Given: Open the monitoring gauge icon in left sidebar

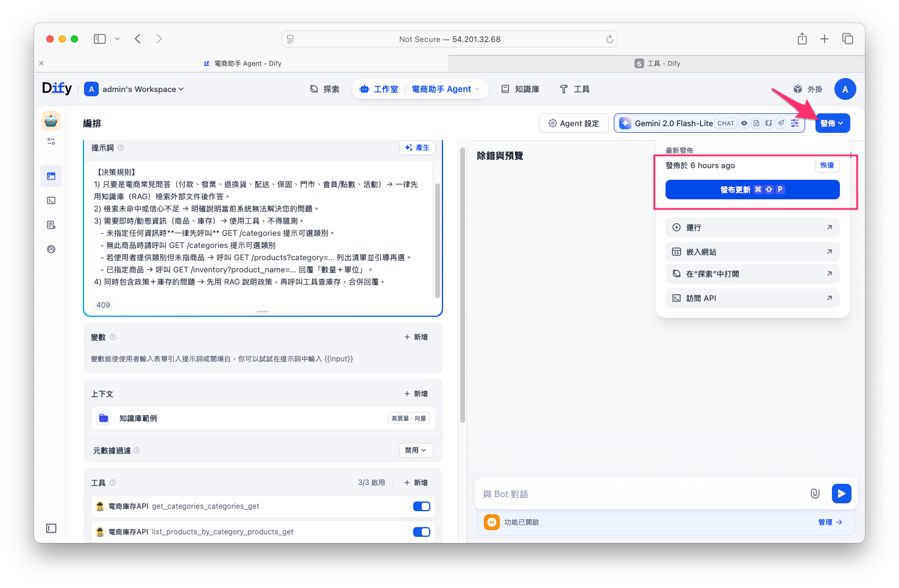Looking at the screenshot, I should (x=51, y=249).
